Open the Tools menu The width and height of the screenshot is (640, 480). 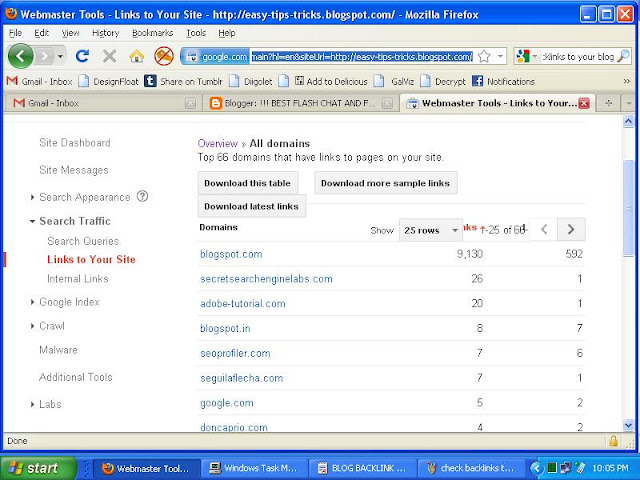(196, 33)
